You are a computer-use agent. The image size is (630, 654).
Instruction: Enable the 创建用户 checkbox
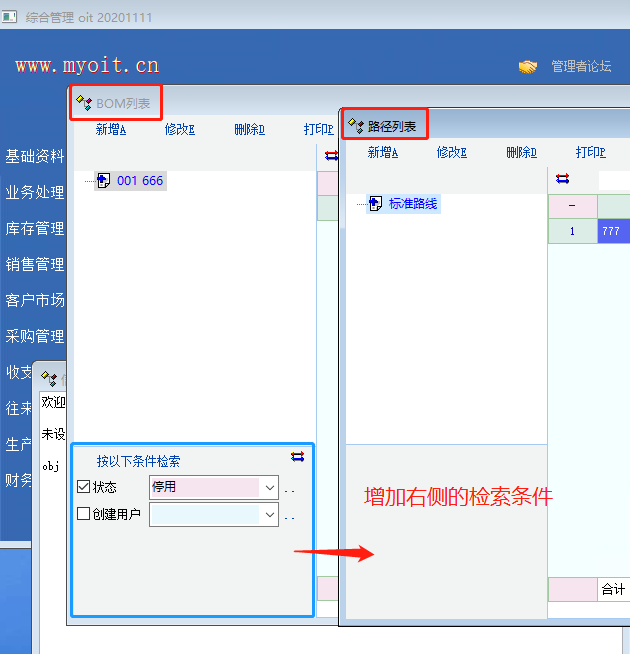point(84,514)
